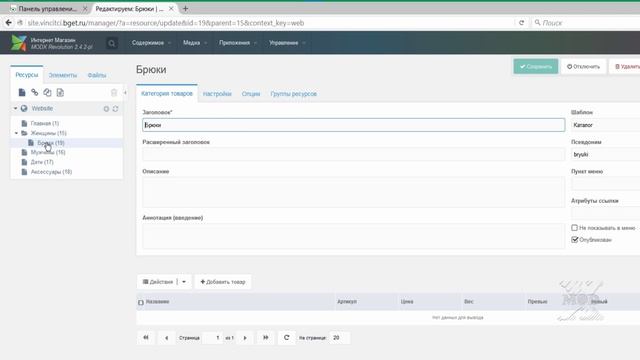Screen dimensions: 640x360
Task: Open the Website context settings gear
Action: 106,109
